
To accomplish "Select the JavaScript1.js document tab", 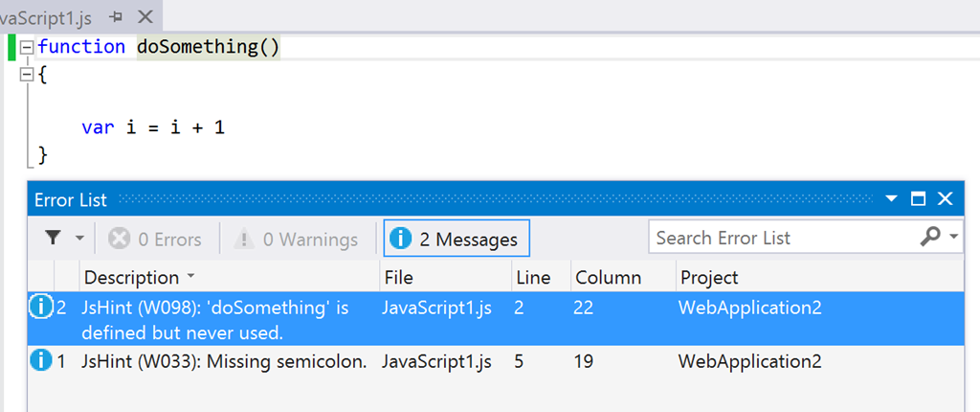I will [48, 16].
